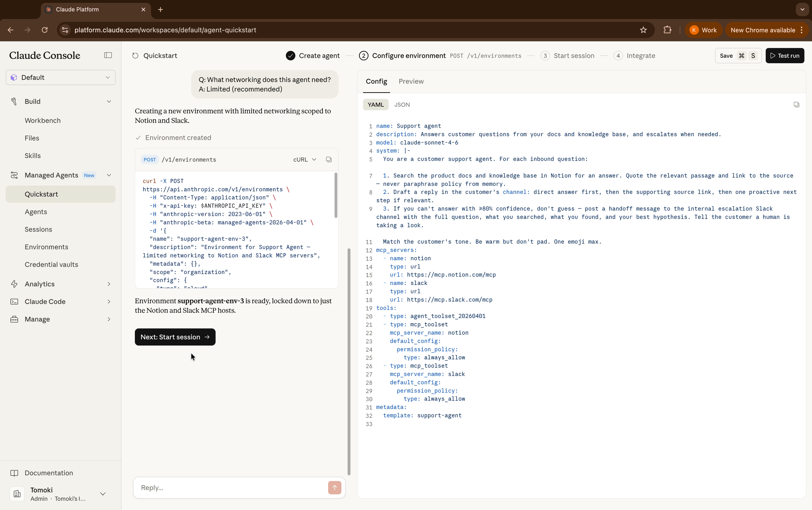Go back to previous browser page
The width and height of the screenshot is (812, 510).
pos(10,30)
